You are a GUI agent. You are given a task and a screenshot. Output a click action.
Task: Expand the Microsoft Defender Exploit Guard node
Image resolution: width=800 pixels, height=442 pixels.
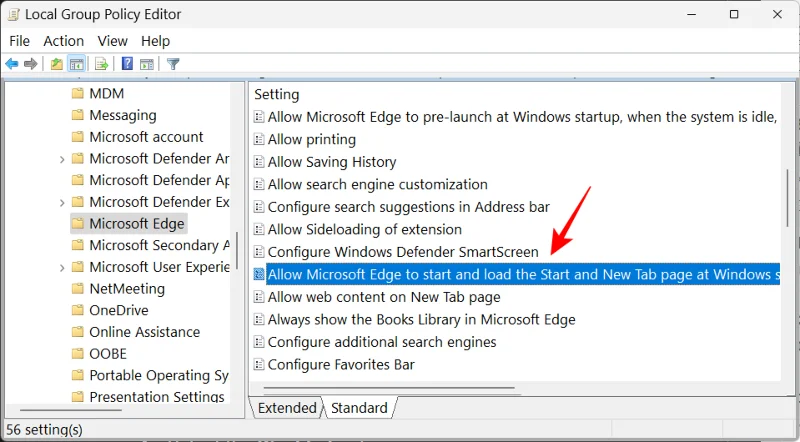pyautogui.click(x=62, y=203)
